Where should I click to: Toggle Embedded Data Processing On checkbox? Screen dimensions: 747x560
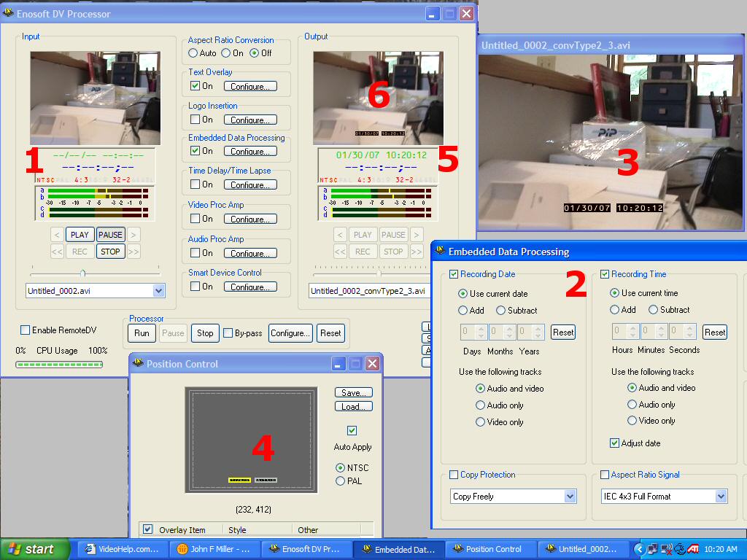[x=195, y=150]
